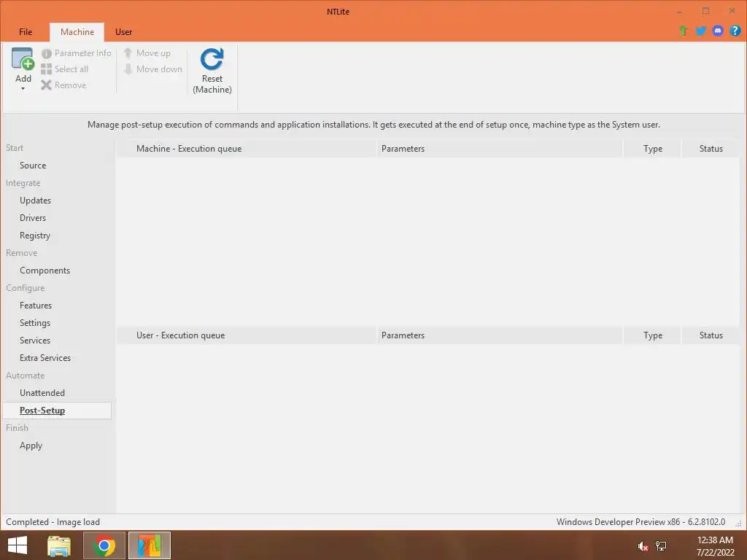Switch to the Machine ribbon tab
Image resolution: width=747 pixels, height=560 pixels.
(x=77, y=32)
